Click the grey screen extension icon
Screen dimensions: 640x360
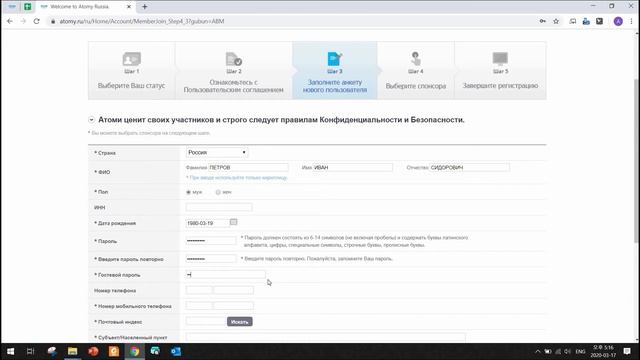(573, 21)
